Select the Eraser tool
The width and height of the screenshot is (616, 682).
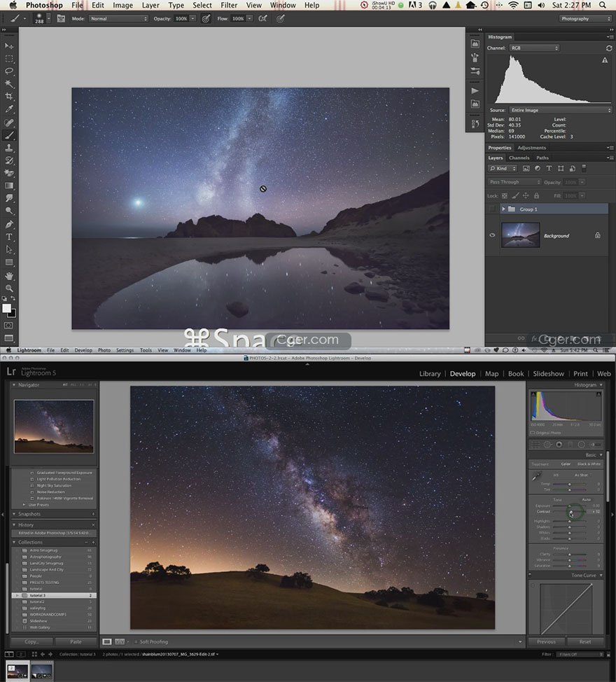tap(8, 173)
